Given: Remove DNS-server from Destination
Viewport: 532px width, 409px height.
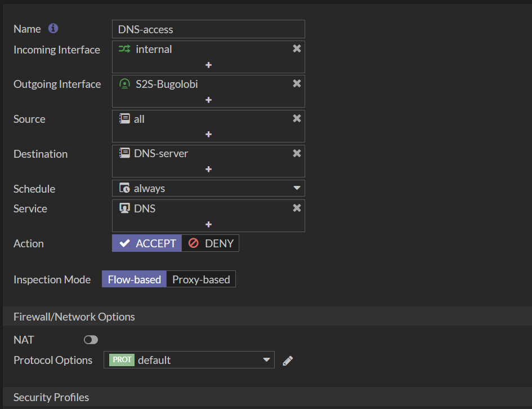Looking at the screenshot, I should pos(297,154).
